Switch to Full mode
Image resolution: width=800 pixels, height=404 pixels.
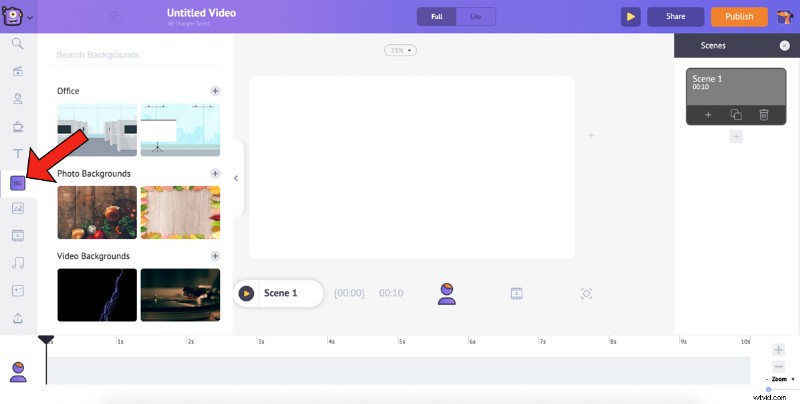coord(437,17)
